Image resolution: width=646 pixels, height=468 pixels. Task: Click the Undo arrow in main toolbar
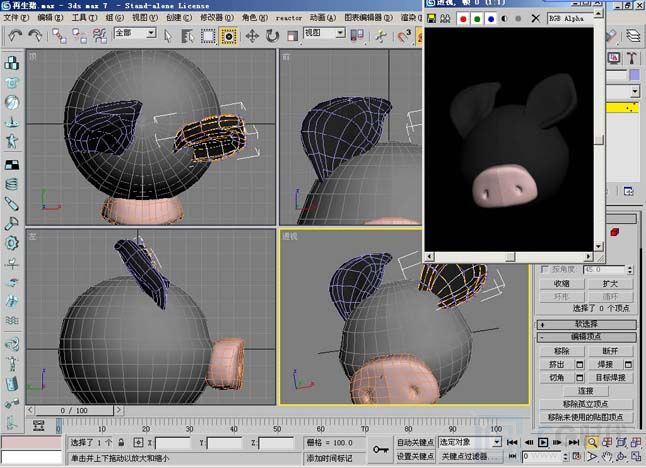[x=15, y=36]
